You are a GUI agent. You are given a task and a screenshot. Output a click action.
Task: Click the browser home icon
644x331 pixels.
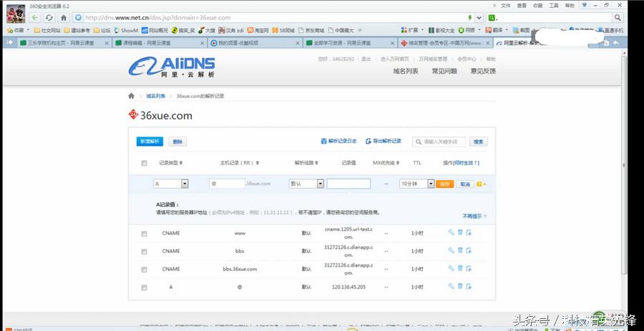pyautogui.click(x=63, y=18)
